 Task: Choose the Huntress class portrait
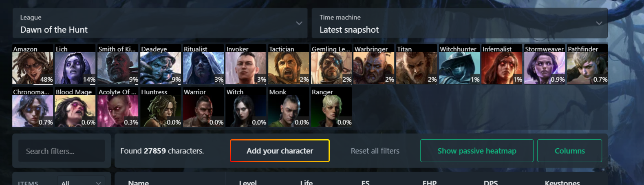(161, 107)
